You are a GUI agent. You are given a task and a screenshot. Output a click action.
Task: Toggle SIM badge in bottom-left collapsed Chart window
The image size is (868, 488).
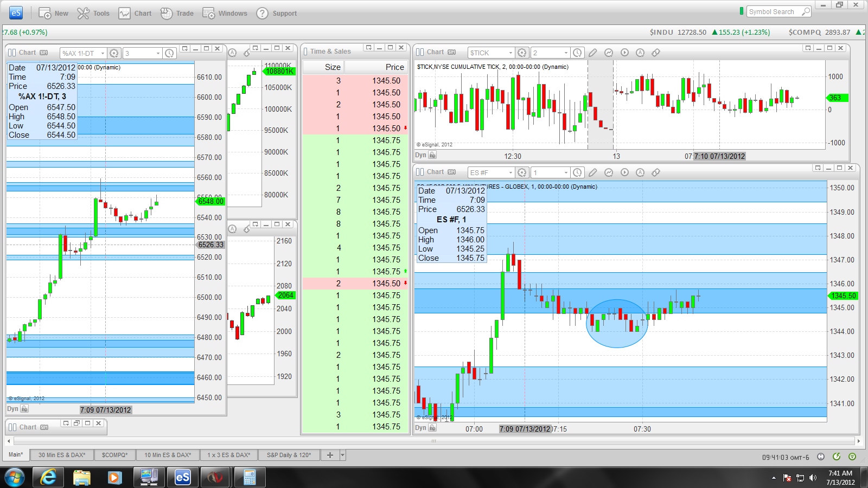click(x=44, y=427)
